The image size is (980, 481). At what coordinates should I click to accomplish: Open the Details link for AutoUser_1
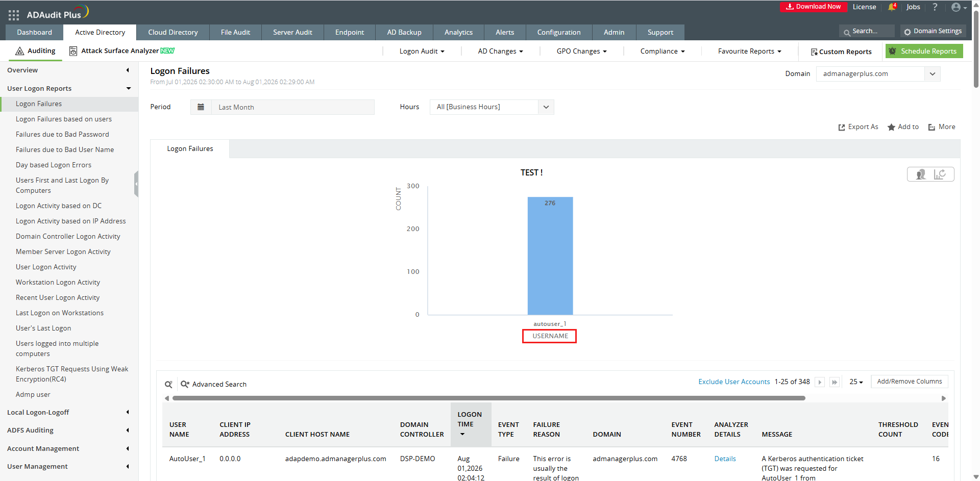pos(725,459)
